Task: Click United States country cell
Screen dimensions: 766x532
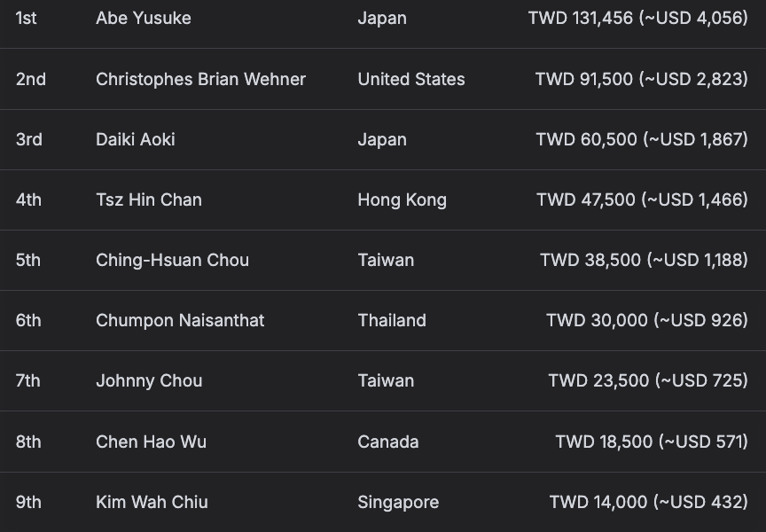Action: tap(411, 79)
